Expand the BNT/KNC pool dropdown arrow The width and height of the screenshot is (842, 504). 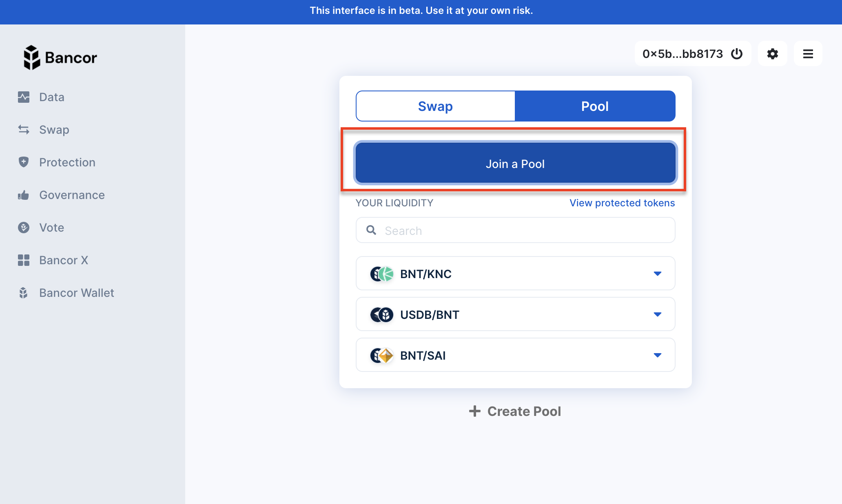[x=658, y=274]
